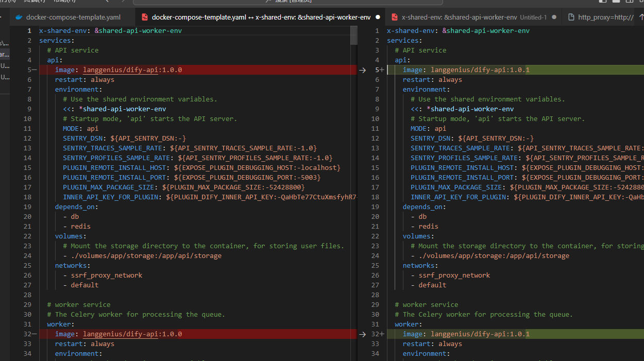Click '- default' on line 27 in right pane

point(428,285)
